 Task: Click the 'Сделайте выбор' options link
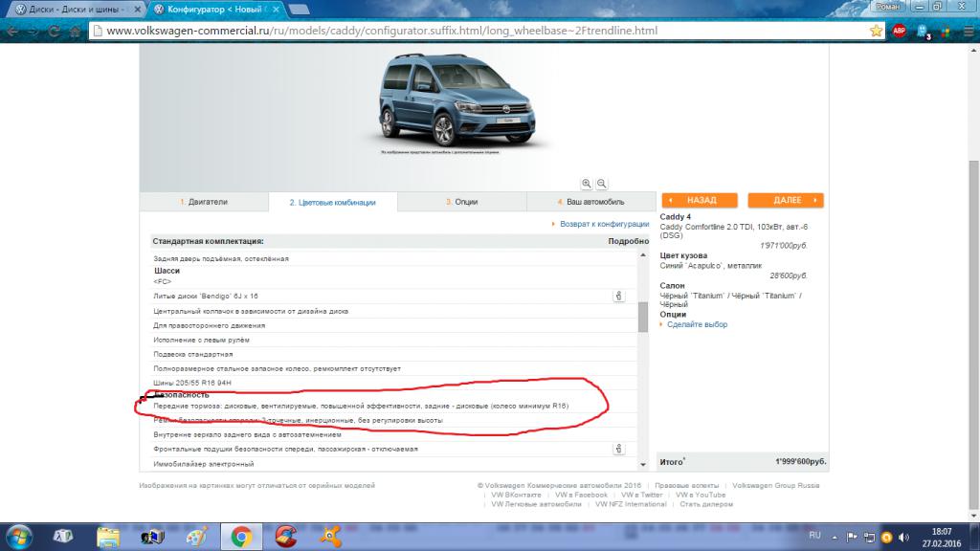pos(697,324)
